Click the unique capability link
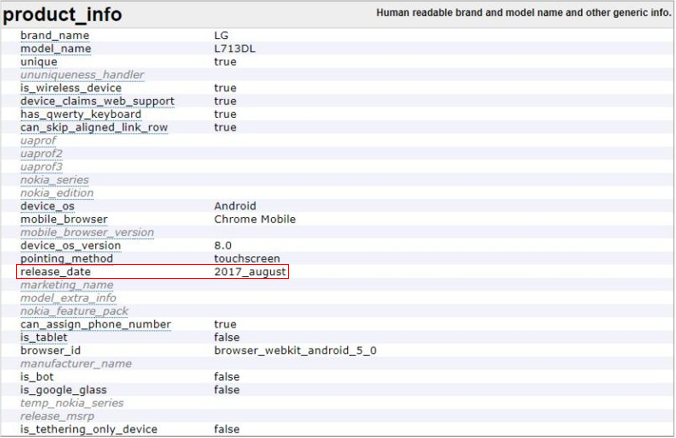The height and width of the screenshot is (438, 676). 39,62
